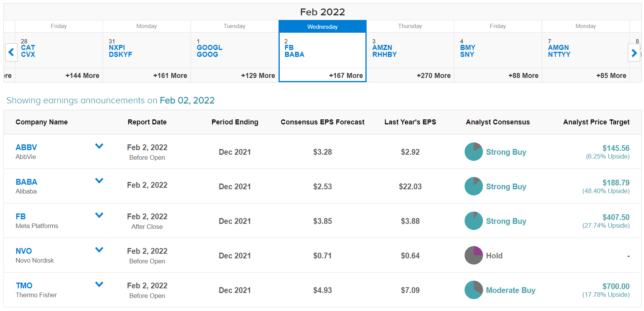Click FB analyst consensus pie chart
This screenshot has height=311, width=644.
coord(473,221)
